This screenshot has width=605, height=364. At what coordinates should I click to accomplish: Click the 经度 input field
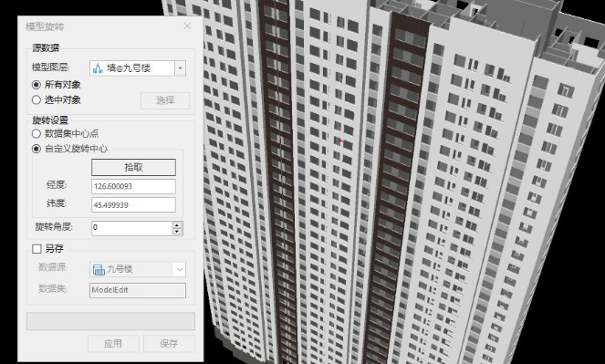(x=133, y=186)
